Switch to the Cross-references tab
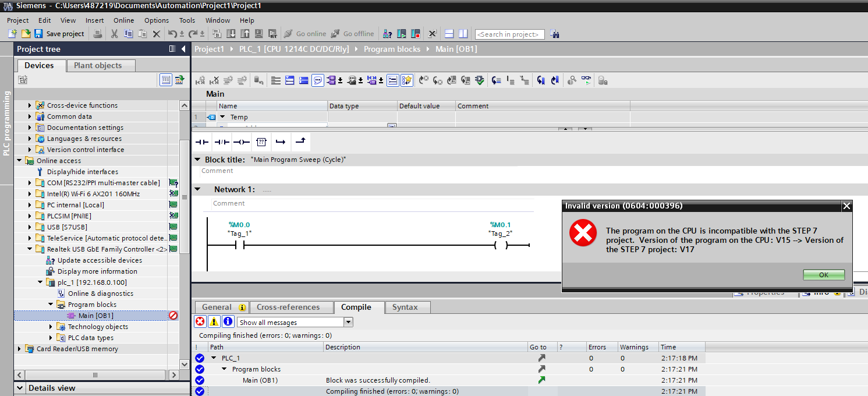 click(288, 307)
